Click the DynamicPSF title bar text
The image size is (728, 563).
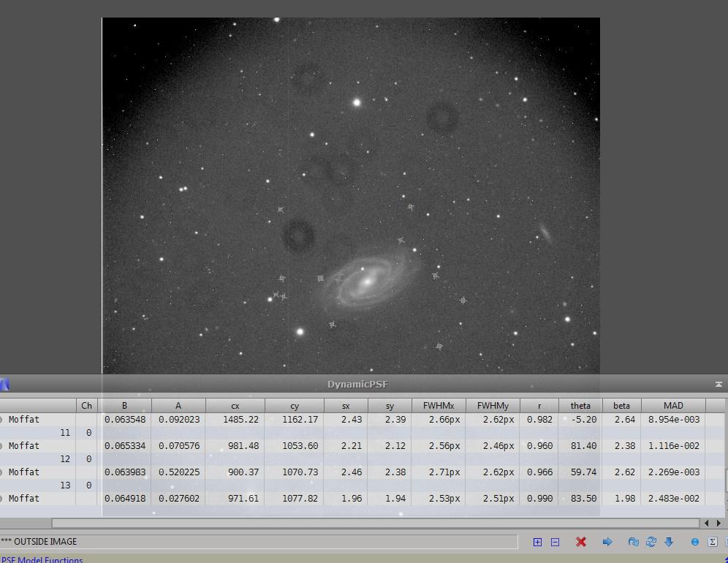click(x=357, y=385)
